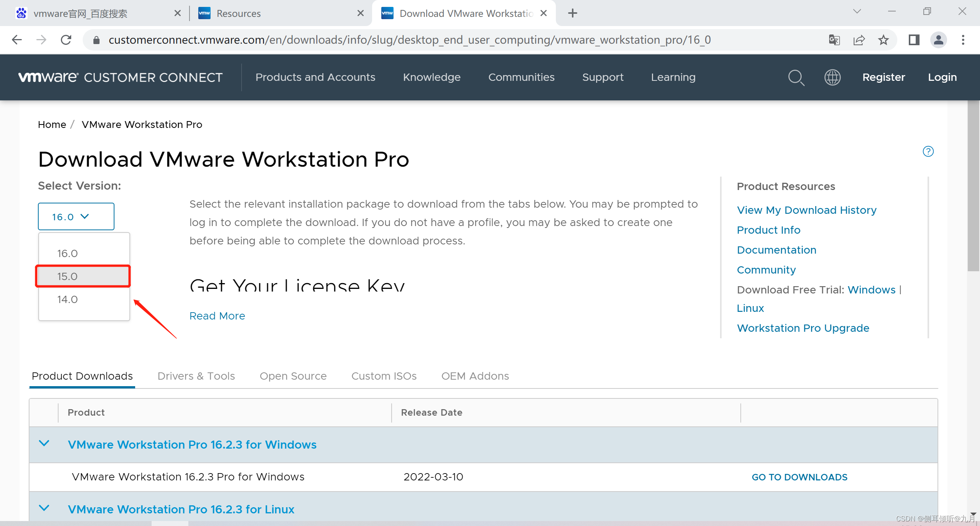Open the Chrome profile avatar

click(x=939, y=40)
